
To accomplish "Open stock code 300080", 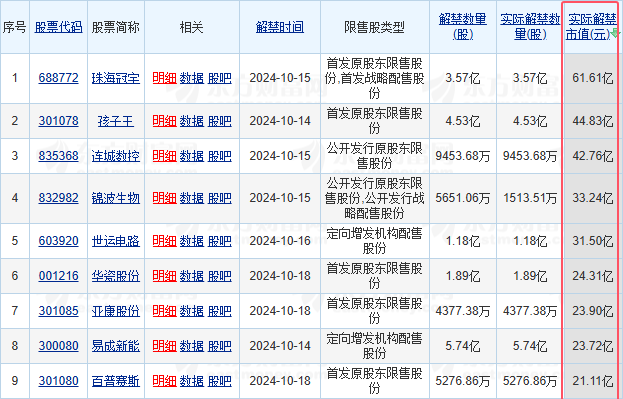I will coord(58,346).
